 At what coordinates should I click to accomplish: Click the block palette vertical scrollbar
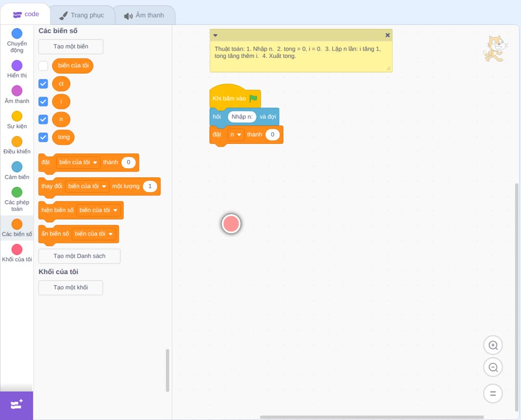click(x=167, y=370)
